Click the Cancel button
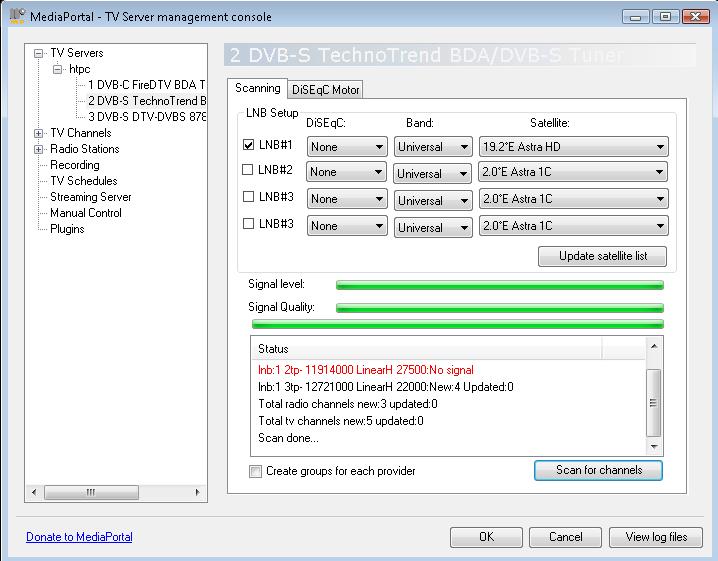The image size is (718, 561). click(x=566, y=537)
